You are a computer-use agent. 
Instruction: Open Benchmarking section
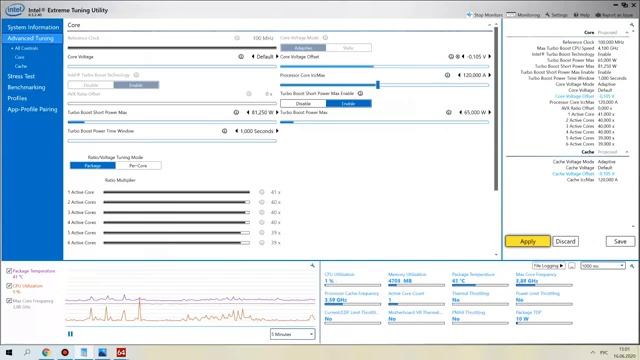pos(26,87)
